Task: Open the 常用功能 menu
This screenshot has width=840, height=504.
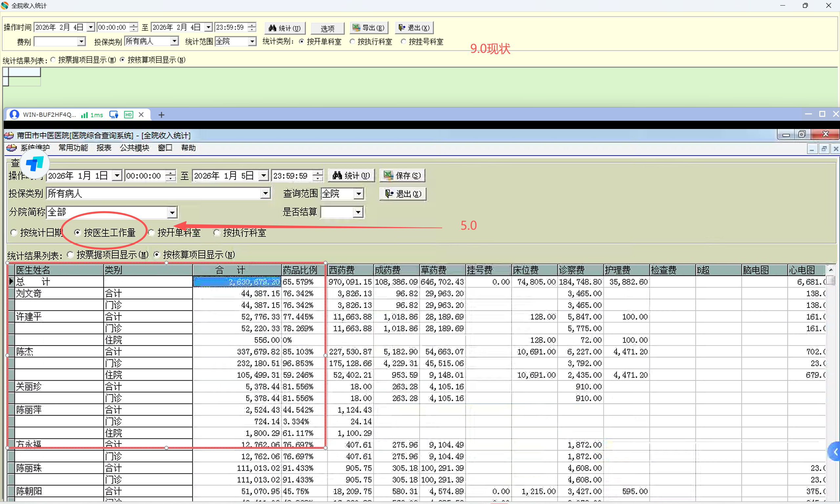Action: click(x=73, y=148)
